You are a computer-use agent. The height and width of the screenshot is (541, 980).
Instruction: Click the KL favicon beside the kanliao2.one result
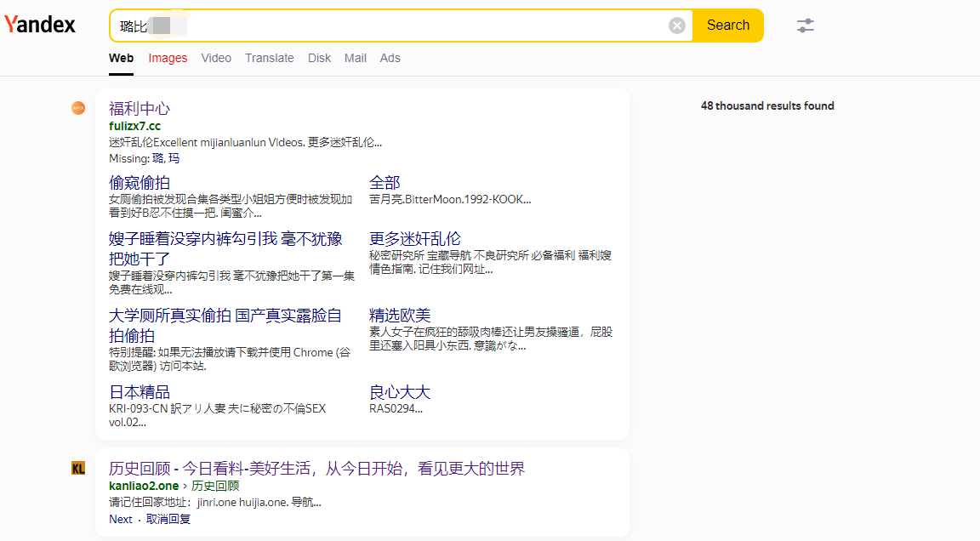coord(78,468)
